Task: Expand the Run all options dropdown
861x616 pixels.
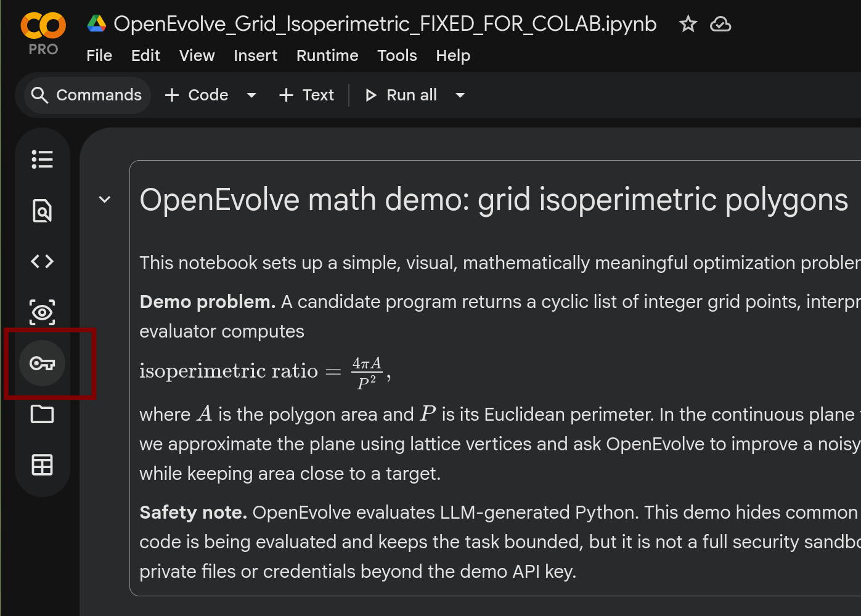Action: tap(460, 95)
